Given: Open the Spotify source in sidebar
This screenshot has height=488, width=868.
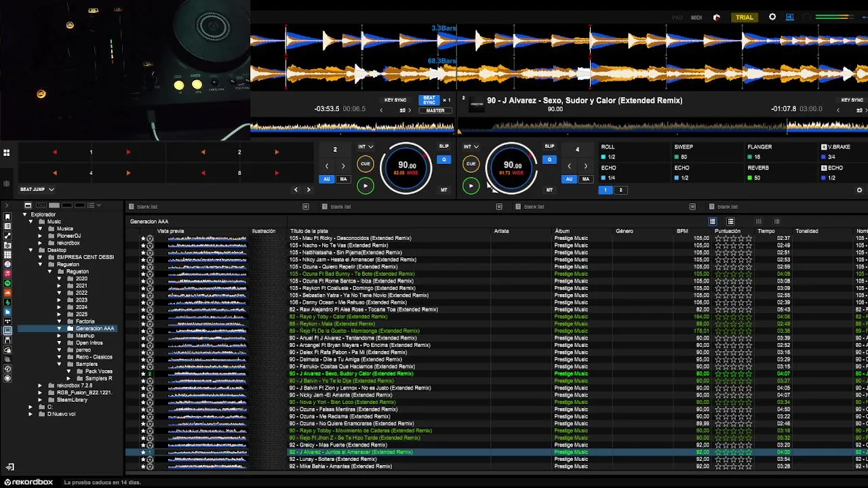Looking at the screenshot, I should point(7,283).
